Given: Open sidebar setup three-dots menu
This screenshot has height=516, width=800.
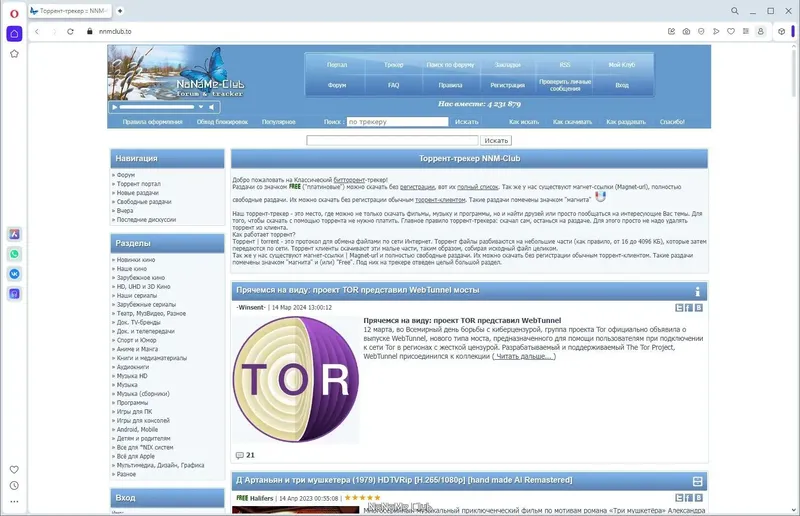Looking at the screenshot, I should point(14,501).
